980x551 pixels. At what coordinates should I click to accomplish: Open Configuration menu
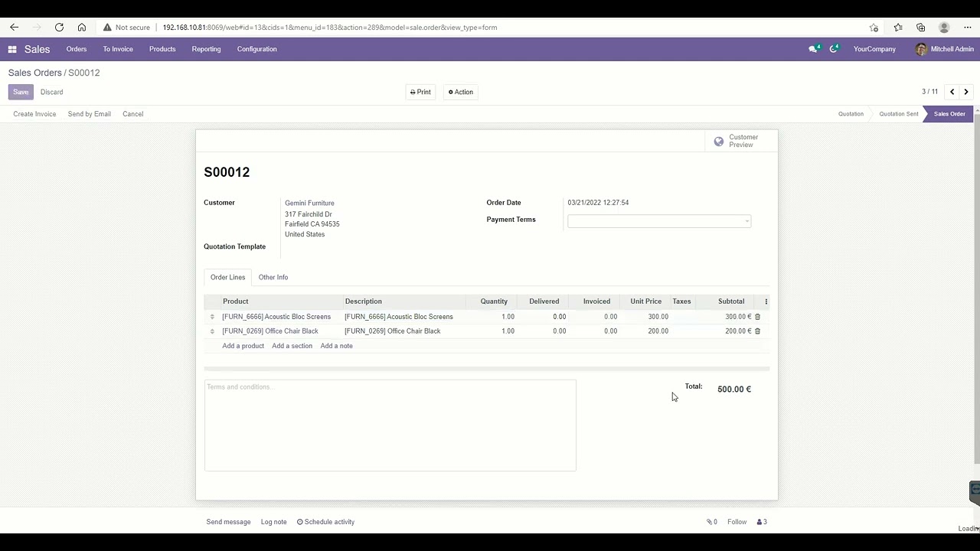coord(256,49)
